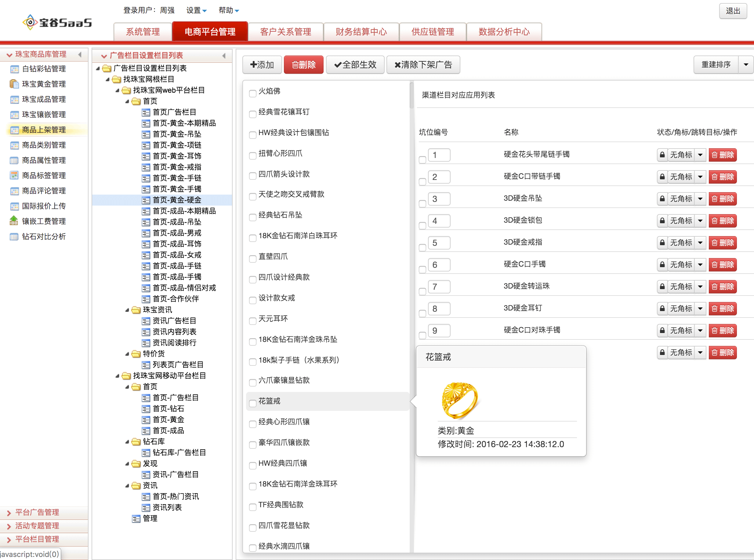Click the 首页-黄金-吊坠 document icon

146,134
